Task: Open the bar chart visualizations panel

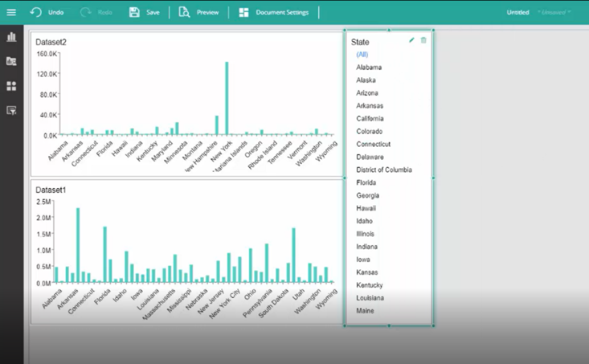Action: click(x=11, y=37)
